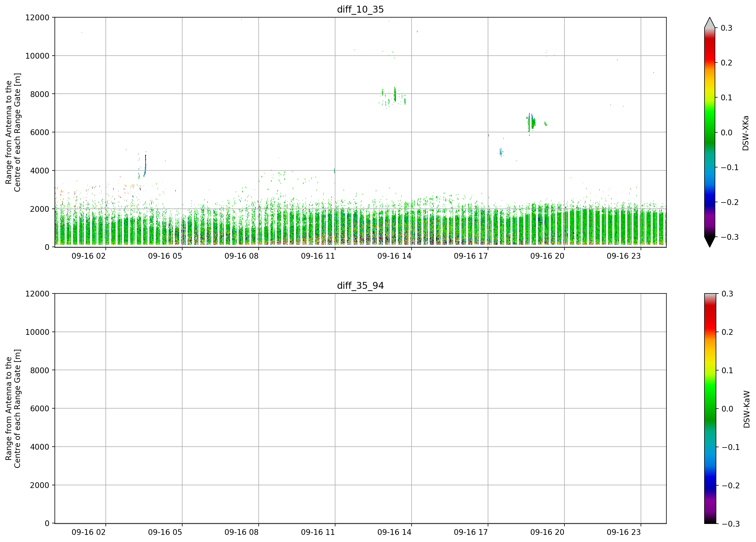Click the diff_35_94 plot title

click(x=360, y=286)
